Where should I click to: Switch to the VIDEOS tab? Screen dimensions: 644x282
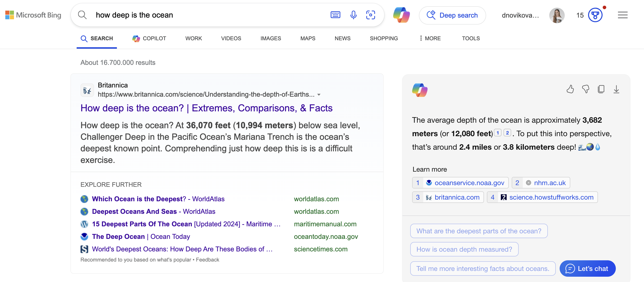tap(231, 39)
